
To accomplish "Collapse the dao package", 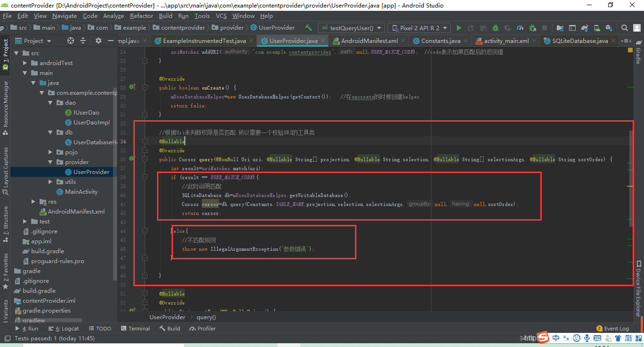I will point(51,102).
